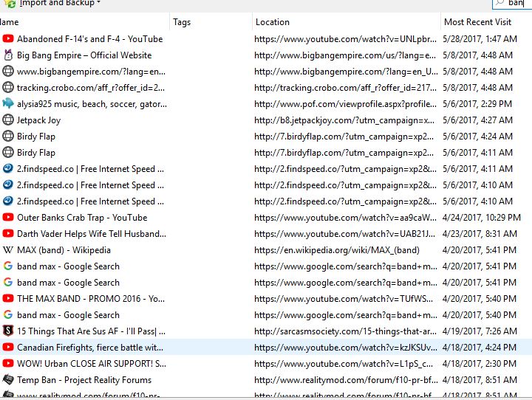
Task: Click the '5/6/2017, 4:27 AM' visit date
Action: tap(478, 120)
